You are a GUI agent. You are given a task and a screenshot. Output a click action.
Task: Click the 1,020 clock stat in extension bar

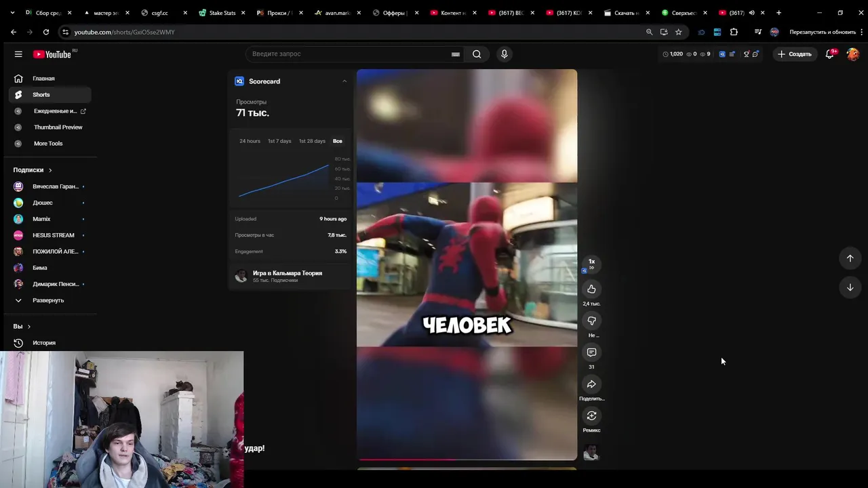tap(673, 54)
